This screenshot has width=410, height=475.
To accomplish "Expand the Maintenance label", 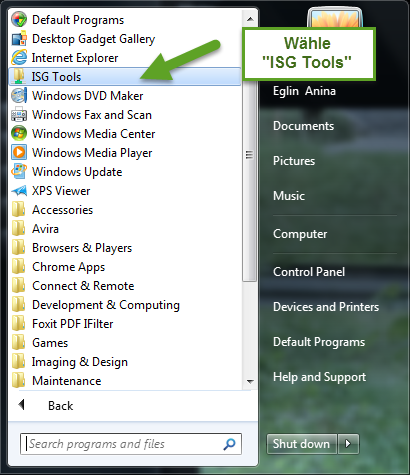I will [x=67, y=381].
